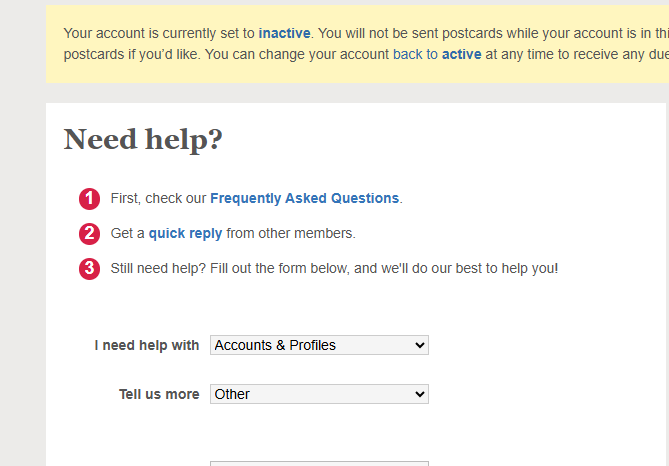Image resolution: width=669 pixels, height=466 pixels.
Task: Open the Accounts & Profiles dropdown
Action: tap(319, 345)
